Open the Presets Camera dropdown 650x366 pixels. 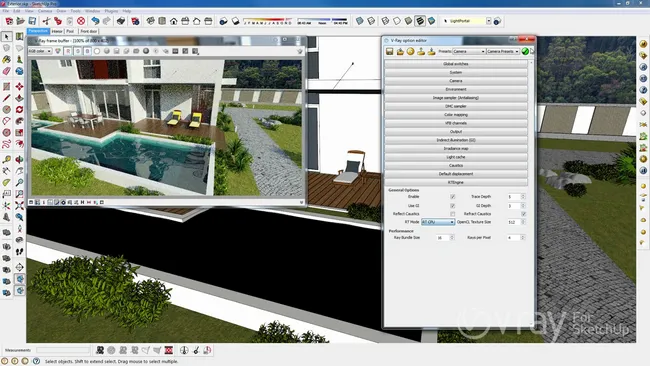point(469,51)
